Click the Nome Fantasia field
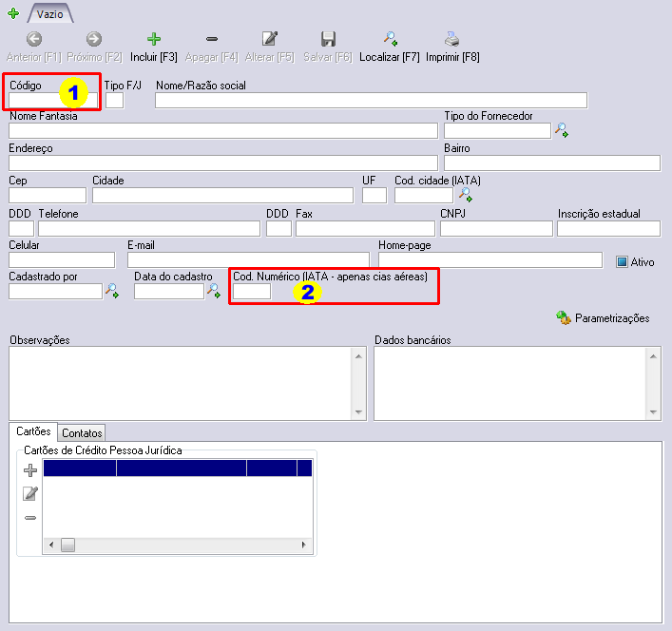The width and height of the screenshot is (672, 631). (223, 130)
